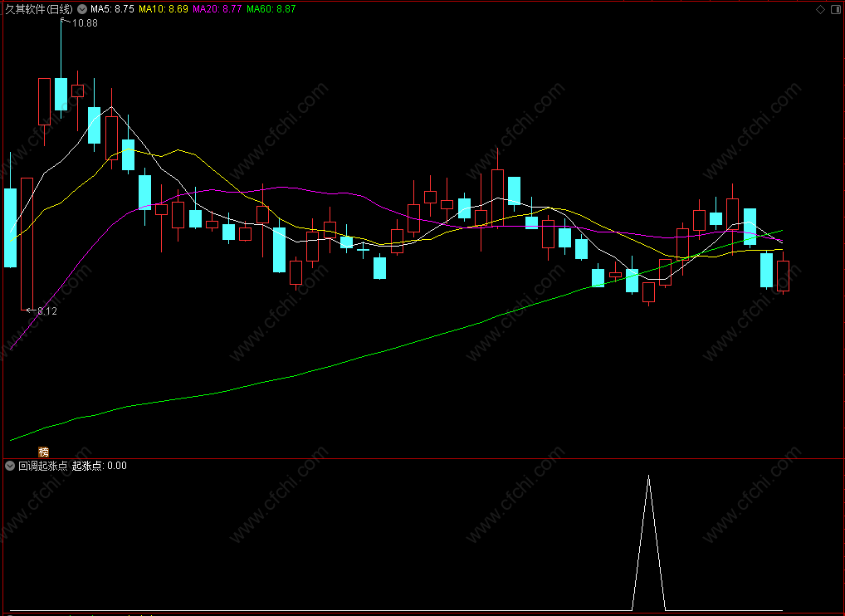Toggle the side panel icon at top right
Image resolution: width=845 pixels, height=616 pixels.
[x=836, y=9]
